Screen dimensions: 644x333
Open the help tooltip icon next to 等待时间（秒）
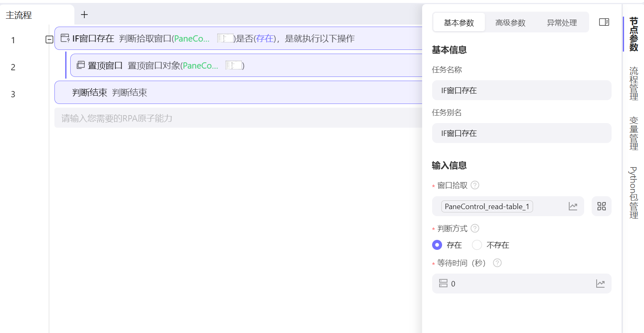(497, 263)
